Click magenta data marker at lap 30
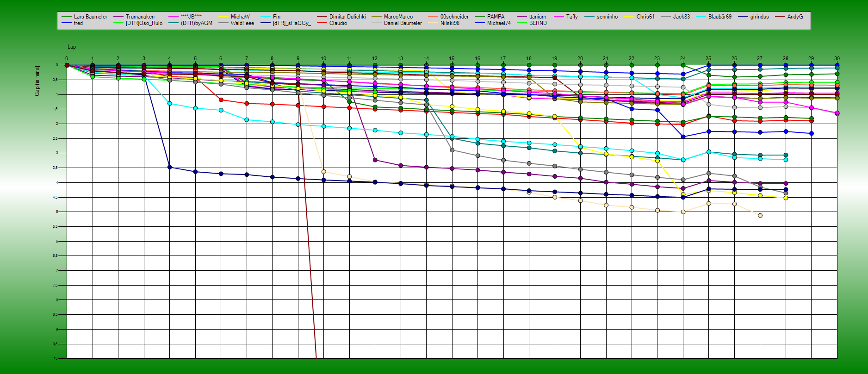Screen dimensions: 868x374 tap(837, 113)
